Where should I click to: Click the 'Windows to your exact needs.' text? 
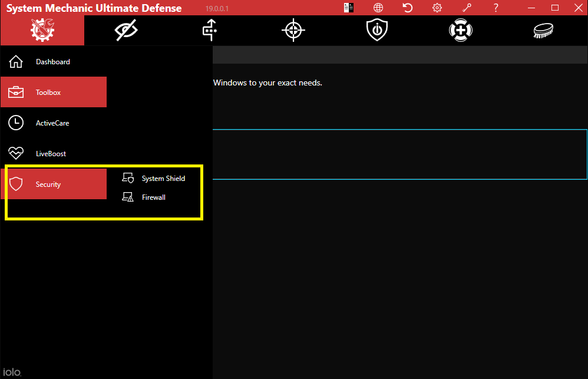tap(267, 83)
